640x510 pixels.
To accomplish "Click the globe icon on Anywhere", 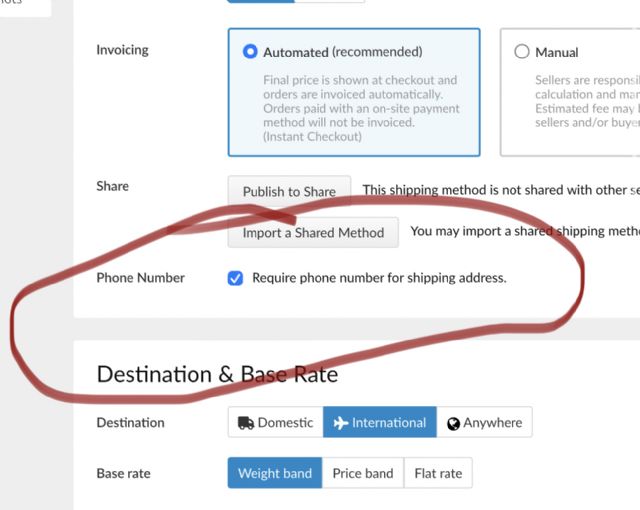I will (453, 423).
